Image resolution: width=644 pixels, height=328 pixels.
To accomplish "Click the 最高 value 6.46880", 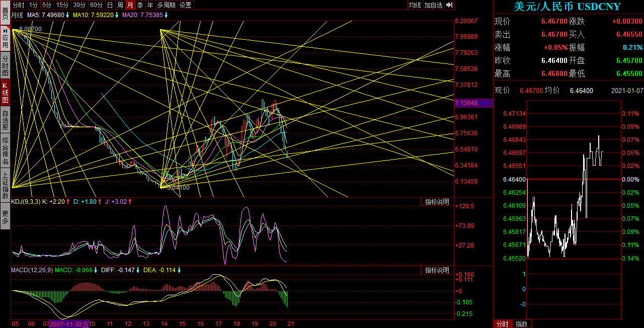I will click(554, 73).
